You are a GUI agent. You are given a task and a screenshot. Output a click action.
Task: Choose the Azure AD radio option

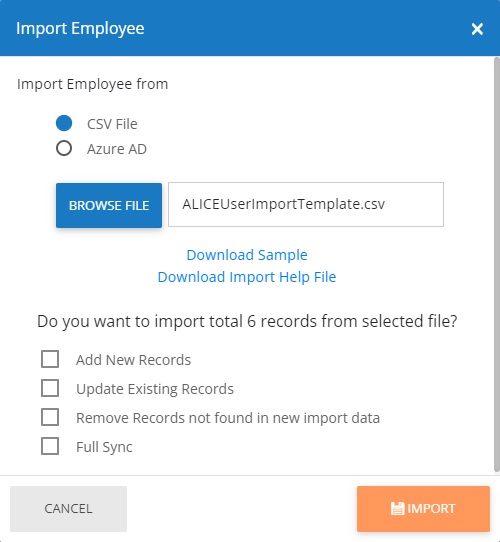[64, 148]
